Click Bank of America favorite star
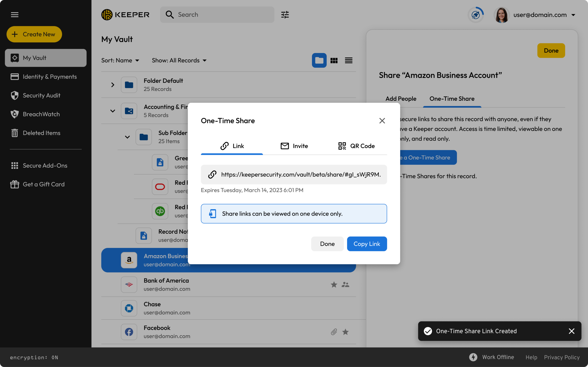Viewport: 588px width, 367px height. point(334,284)
